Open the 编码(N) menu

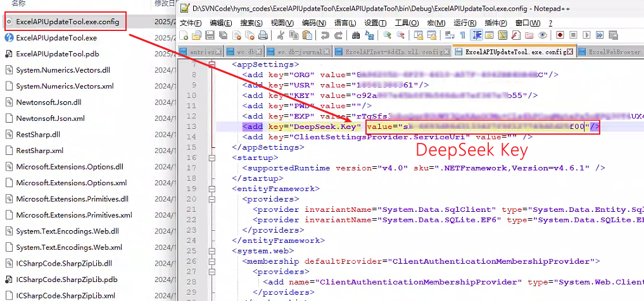[314, 23]
